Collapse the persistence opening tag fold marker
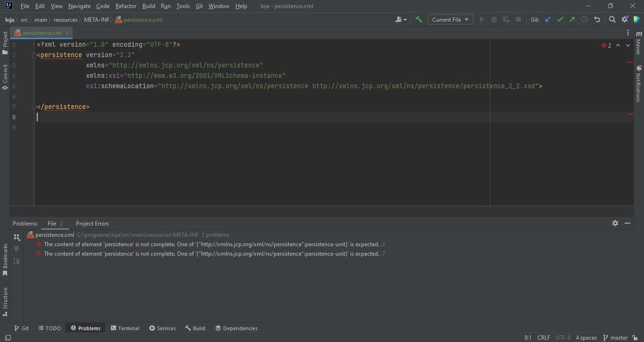The image size is (644, 342). click(x=34, y=55)
